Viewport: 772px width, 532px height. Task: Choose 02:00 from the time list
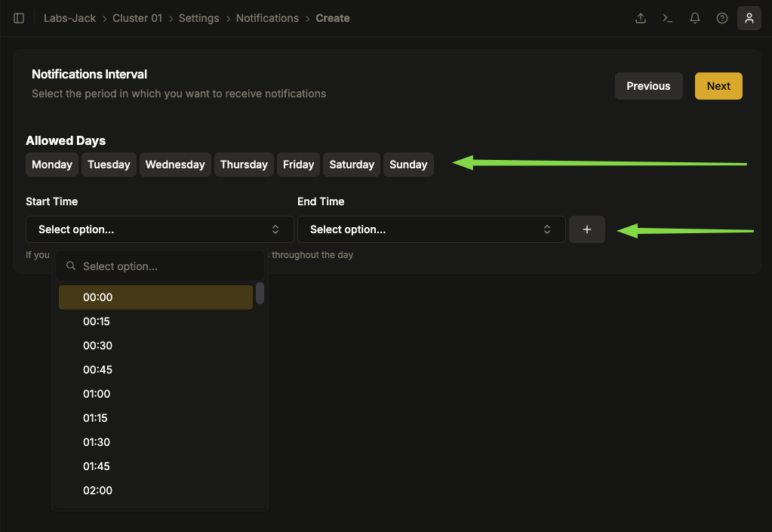155,490
